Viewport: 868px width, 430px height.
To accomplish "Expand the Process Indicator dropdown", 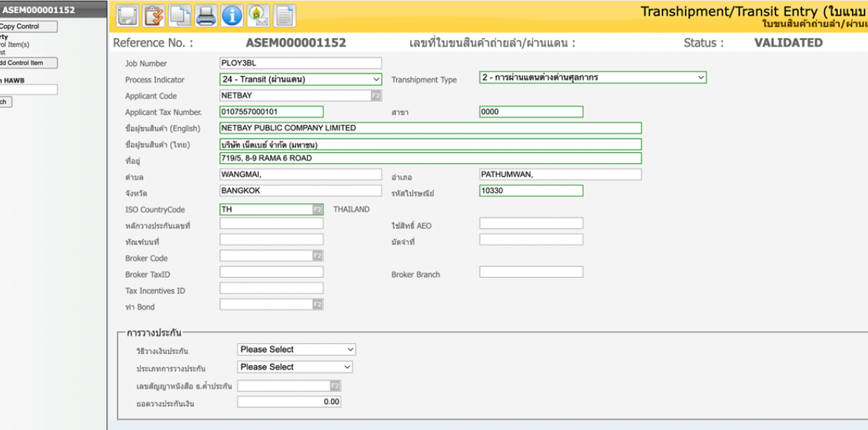I will coord(301,79).
